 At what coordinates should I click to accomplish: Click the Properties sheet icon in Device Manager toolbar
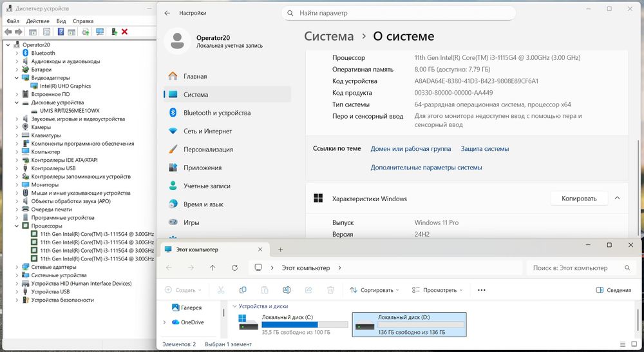(x=47, y=32)
